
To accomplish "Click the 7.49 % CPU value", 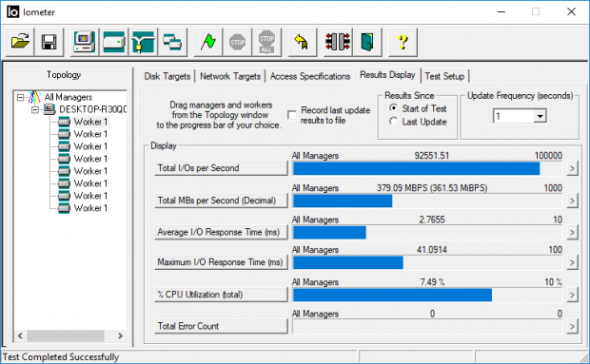I will pyautogui.click(x=432, y=281).
